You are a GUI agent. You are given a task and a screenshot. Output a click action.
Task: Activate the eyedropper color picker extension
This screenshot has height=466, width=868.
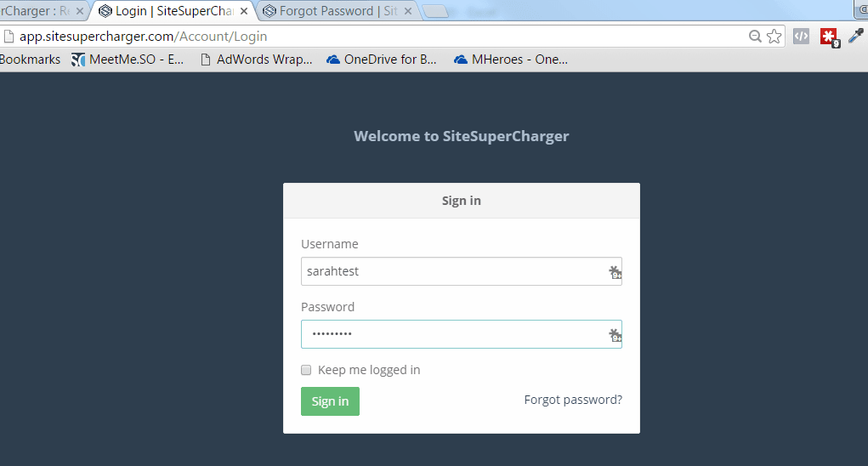(x=856, y=36)
